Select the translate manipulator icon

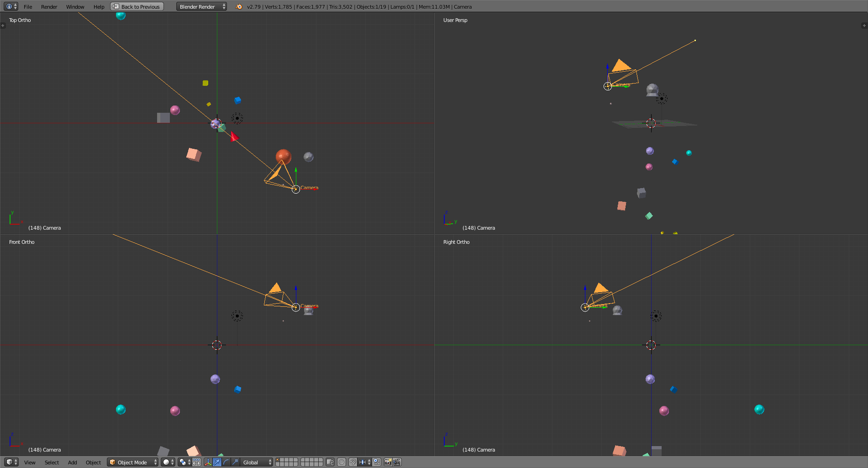tap(217, 462)
